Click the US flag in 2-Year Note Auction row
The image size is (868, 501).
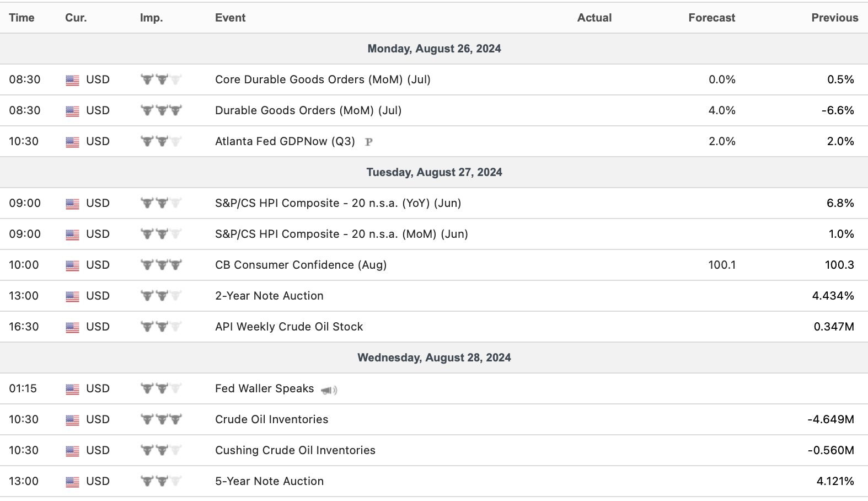[72, 296]
